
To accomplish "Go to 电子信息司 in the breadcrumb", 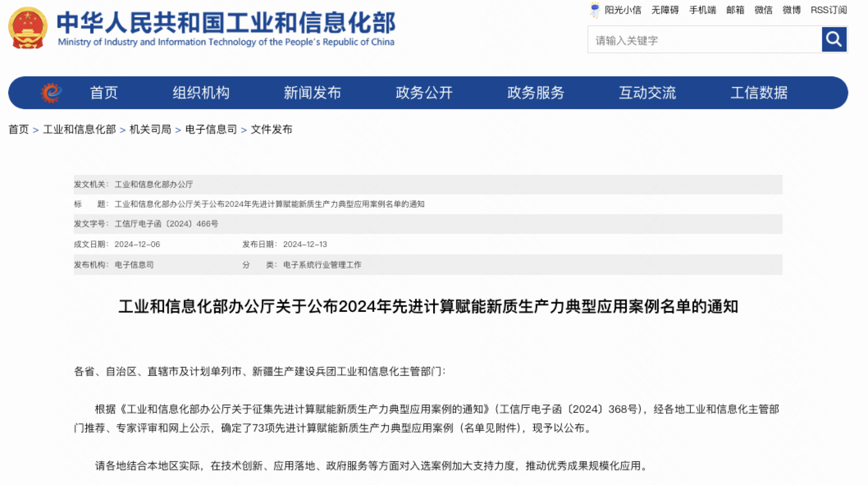I will coord(211,130).
